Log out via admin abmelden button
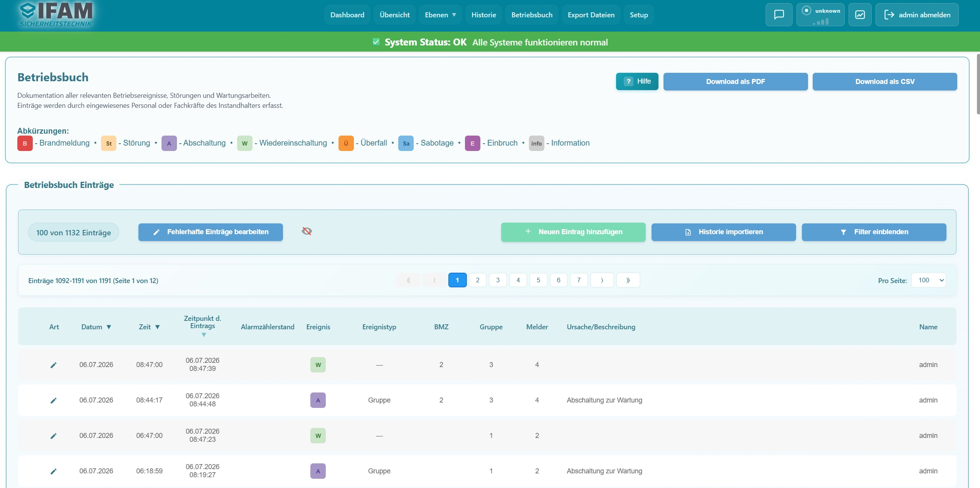Image resolution: width=980 pixels, height=488 pixels. click(917, 15)
